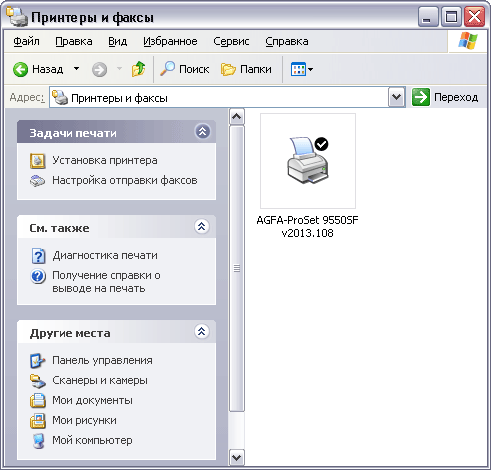Click the print troubleshooter question icon
The height and width of the screenshot is (470, 491).
(x=38, y=256)
